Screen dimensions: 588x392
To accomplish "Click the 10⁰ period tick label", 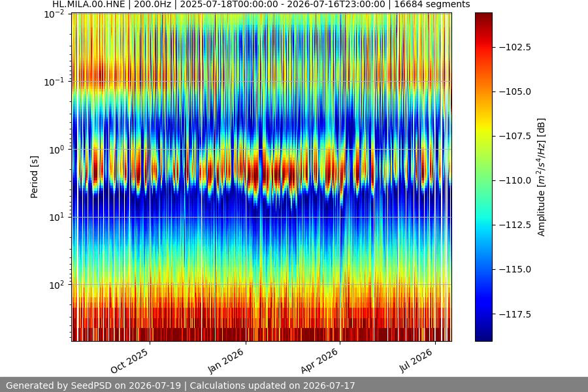I will click(57, 150).
